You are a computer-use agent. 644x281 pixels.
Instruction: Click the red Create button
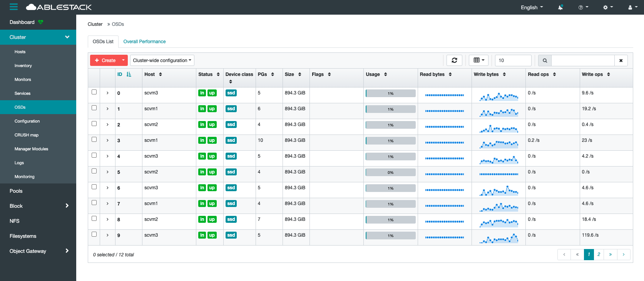click(x=105, y=61)
